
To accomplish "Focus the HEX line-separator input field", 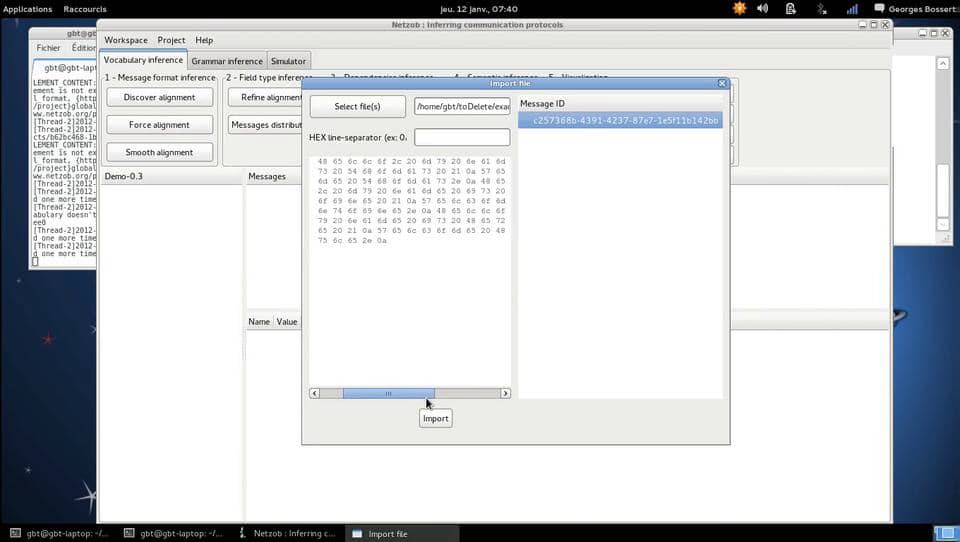I will pyautogui.click(x=462, y=137).
